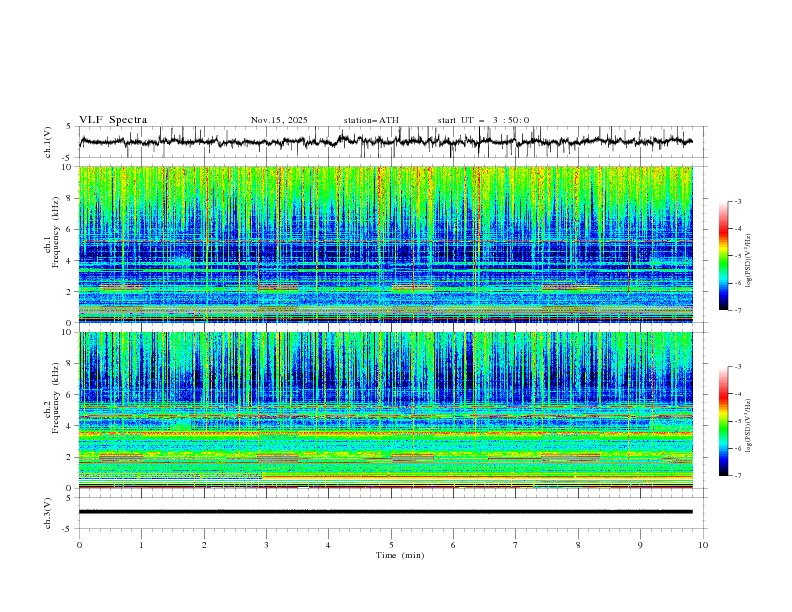This screenshot has height=612, width=792.
Task: Click ch.1 frequency axis tick "6"
Action: (x=69, y=229)
